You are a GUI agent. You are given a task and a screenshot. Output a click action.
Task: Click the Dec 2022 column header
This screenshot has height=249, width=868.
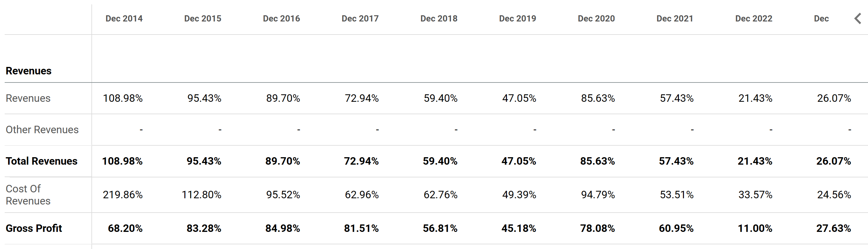coord(754,19)
